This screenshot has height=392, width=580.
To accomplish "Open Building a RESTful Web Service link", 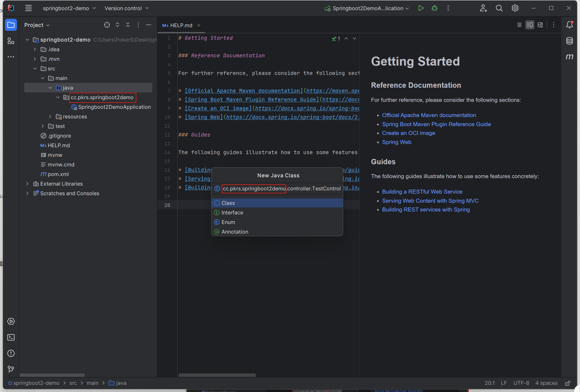I will 422,192.
